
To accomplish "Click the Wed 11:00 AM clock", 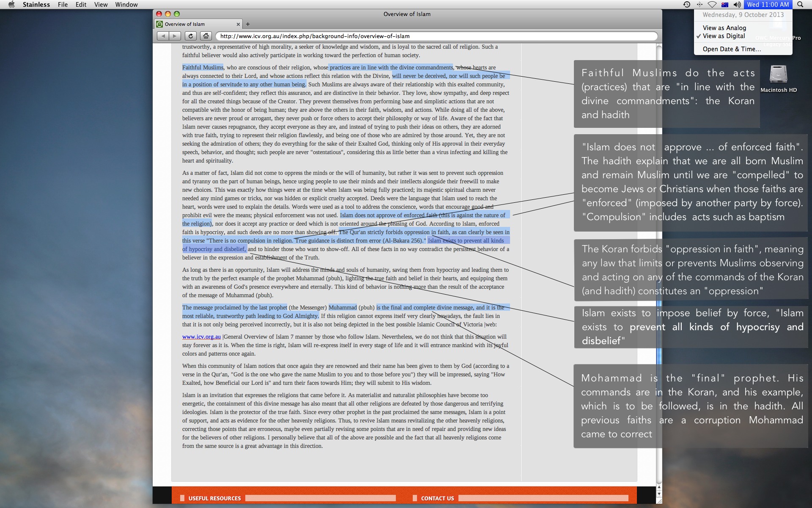I will [x=768, y=4].
